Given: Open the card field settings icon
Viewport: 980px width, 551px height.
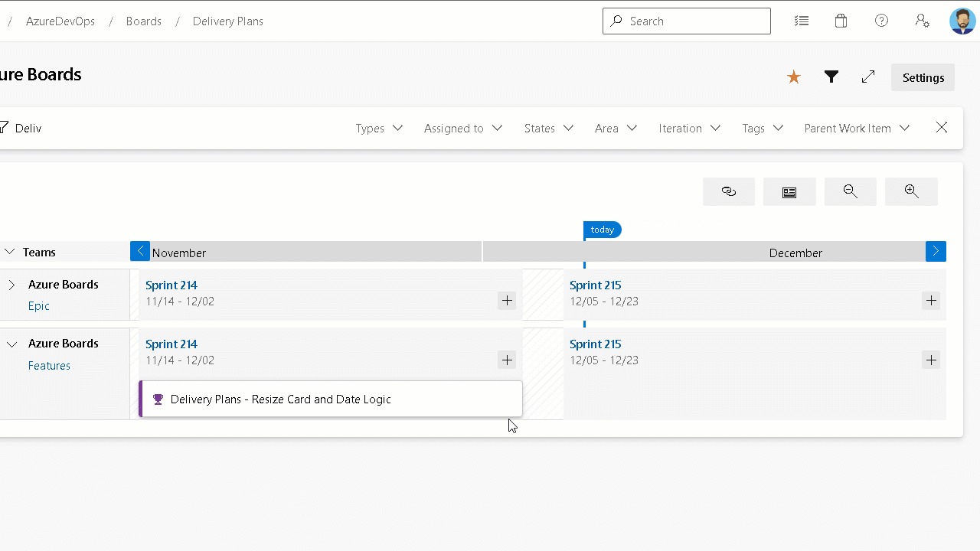Looking at the screenshot, I should 789,191.
